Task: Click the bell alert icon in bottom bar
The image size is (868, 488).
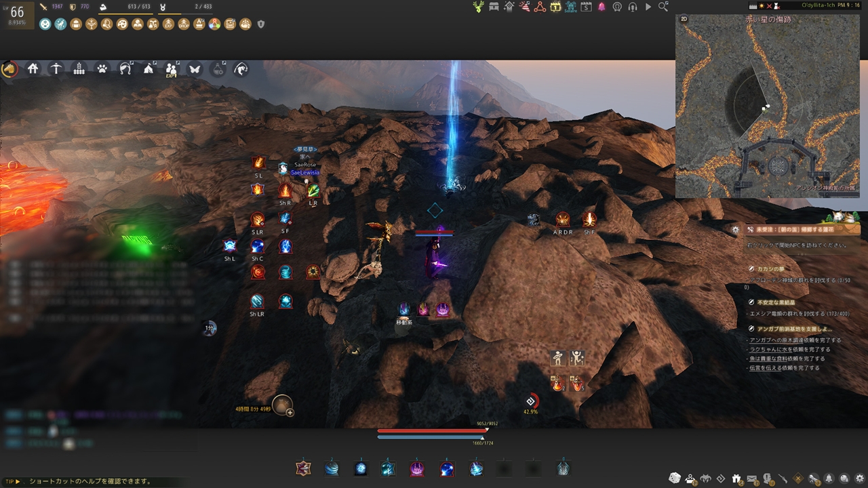Action: tap(829, 479)
